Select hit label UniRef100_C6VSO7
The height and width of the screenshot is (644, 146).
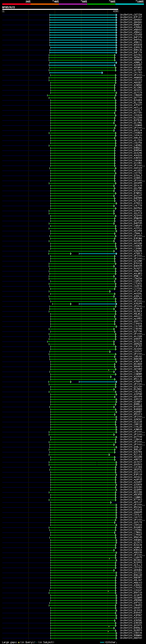[131, 352]
